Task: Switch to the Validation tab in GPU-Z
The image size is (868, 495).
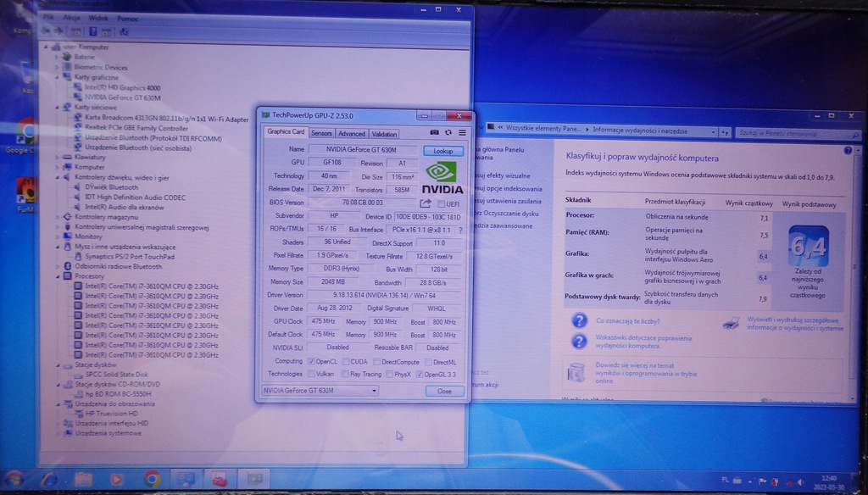Action: coord(384,134)
